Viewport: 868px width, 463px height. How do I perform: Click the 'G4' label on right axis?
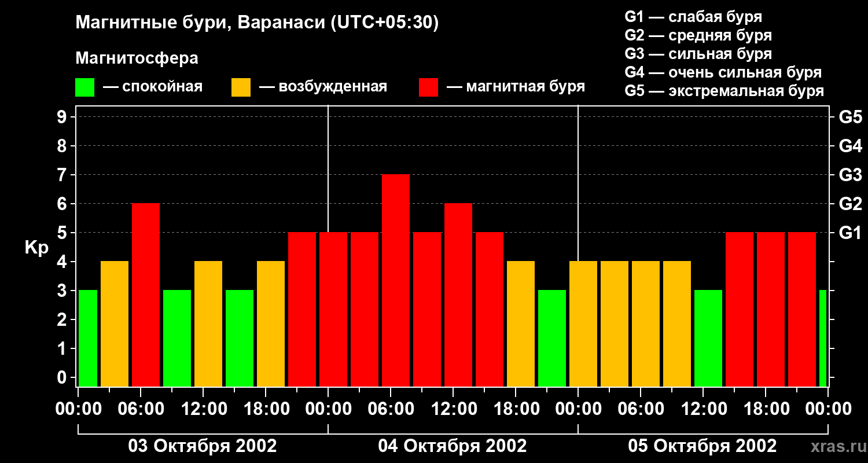tap(850, 146)
